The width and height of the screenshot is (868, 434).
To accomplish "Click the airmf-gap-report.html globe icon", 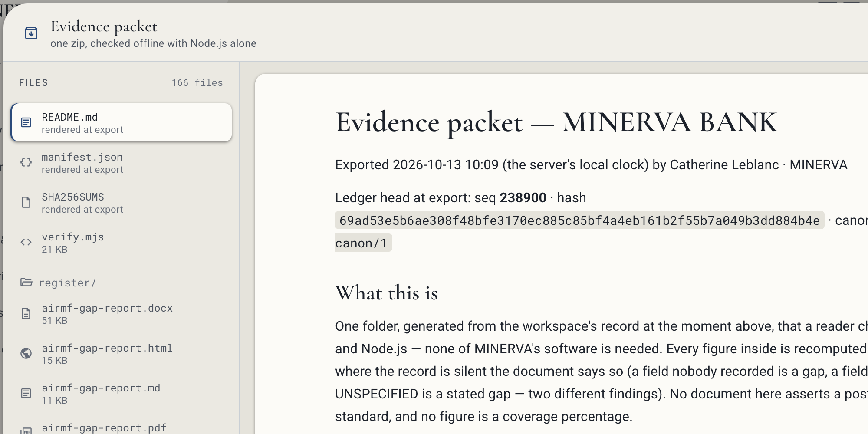I will 26,354.
